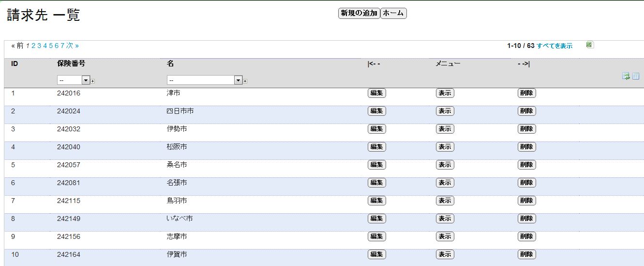The width and height of the screenshot is (644, 266).
Task: Click the plus icon beside 保険番号 filter
Action: [x=93, y=81]
